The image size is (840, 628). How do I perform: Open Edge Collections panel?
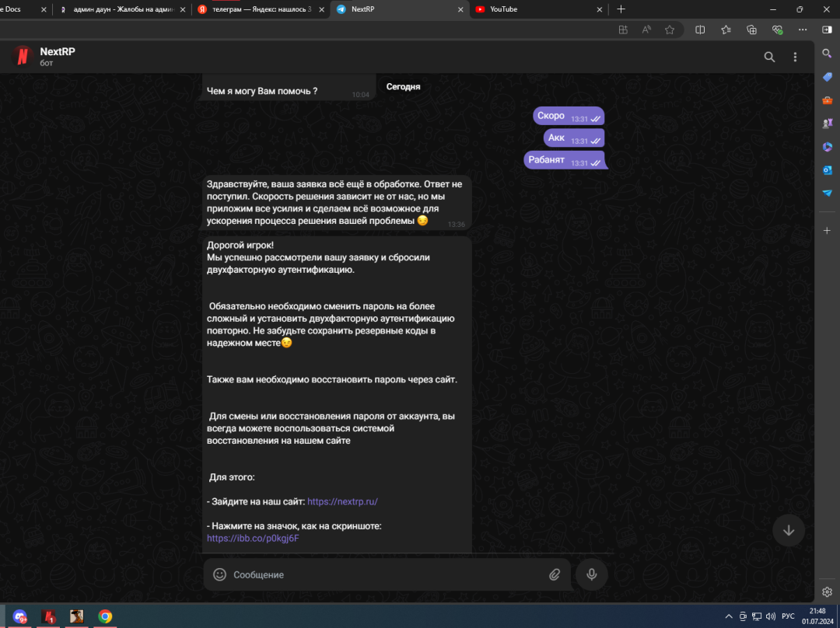751,30
